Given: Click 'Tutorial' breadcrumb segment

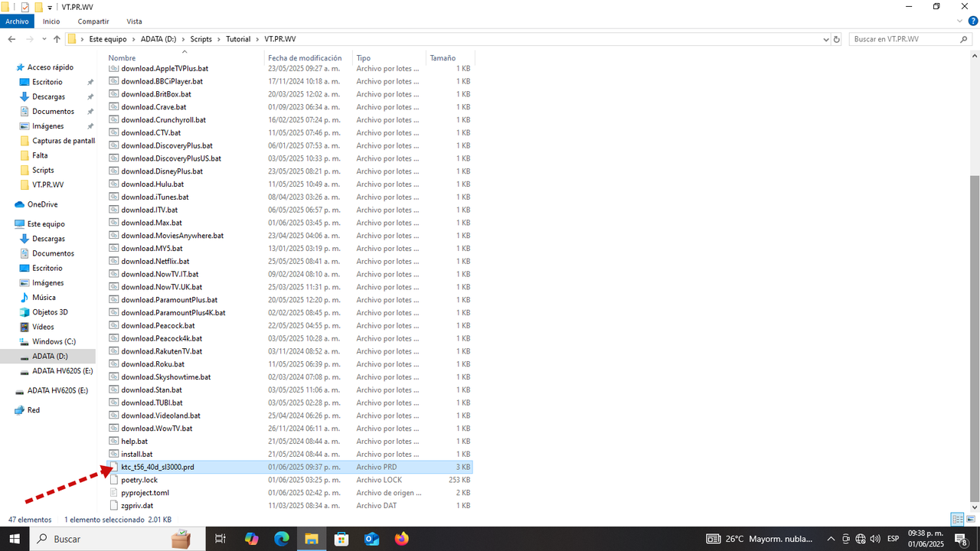Looking at the screenshot, I should pyautogui.click(x=238, y=39).
